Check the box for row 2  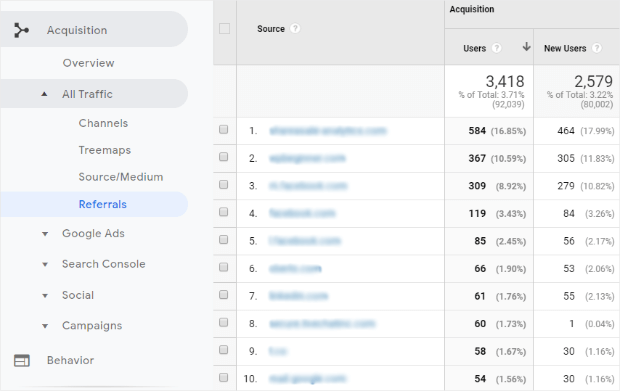point(223,157)
